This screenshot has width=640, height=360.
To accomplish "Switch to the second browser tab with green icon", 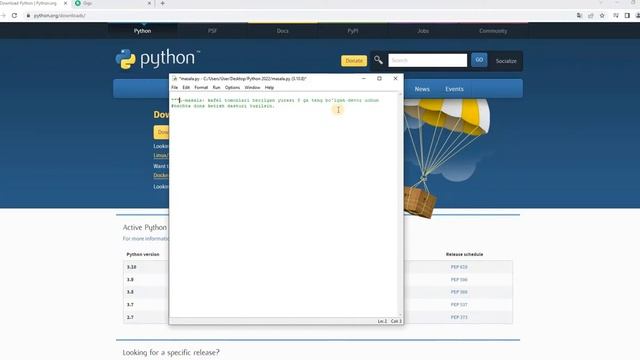I will (x=112, y=3).
